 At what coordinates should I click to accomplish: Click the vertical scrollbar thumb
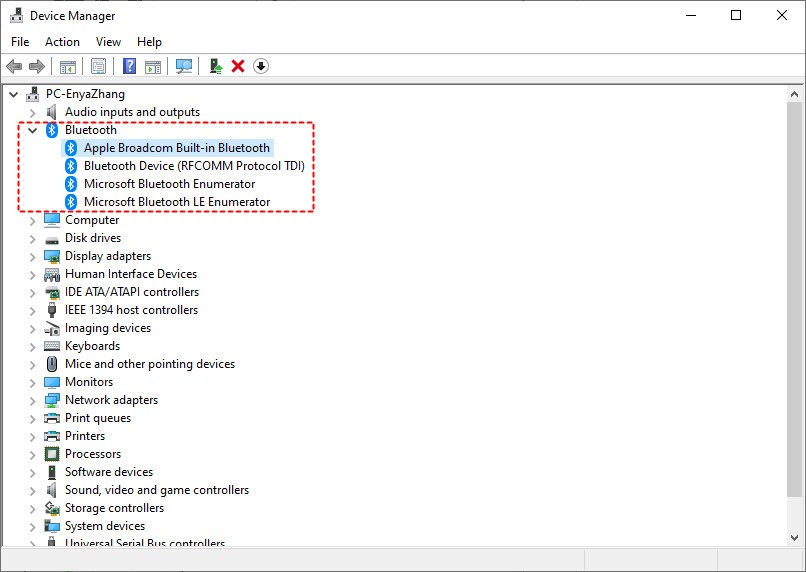794,299
